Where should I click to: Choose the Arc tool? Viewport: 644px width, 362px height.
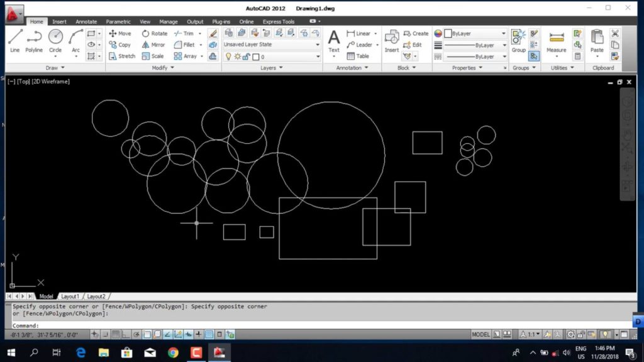tap(75, 41)
